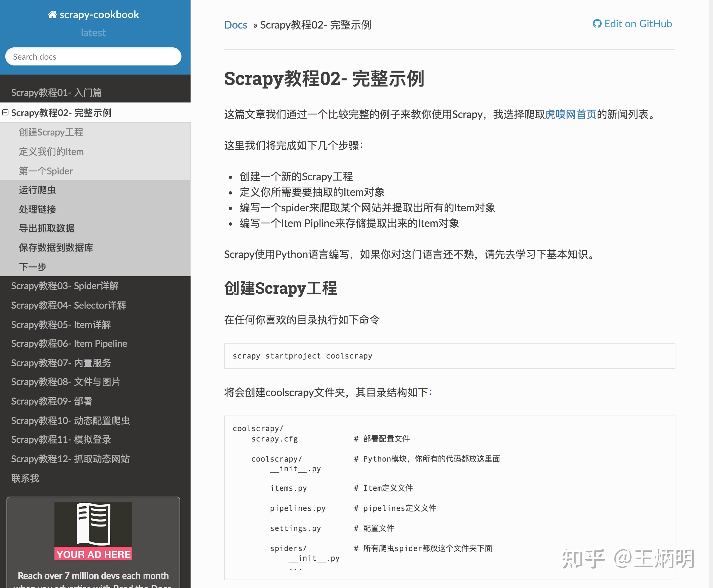Click the home icon beside scrapy-cookbook
This screenshot has height=588, width=713.
(x=52, y=15)
